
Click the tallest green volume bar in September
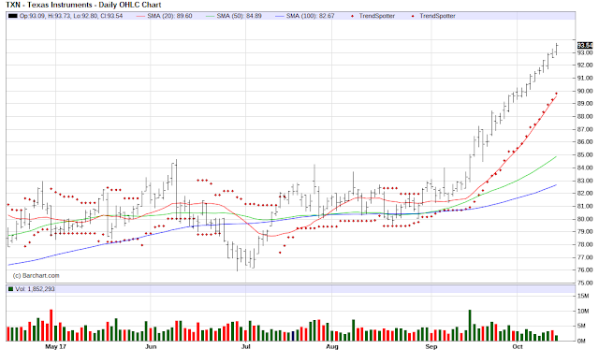(470, 326)
